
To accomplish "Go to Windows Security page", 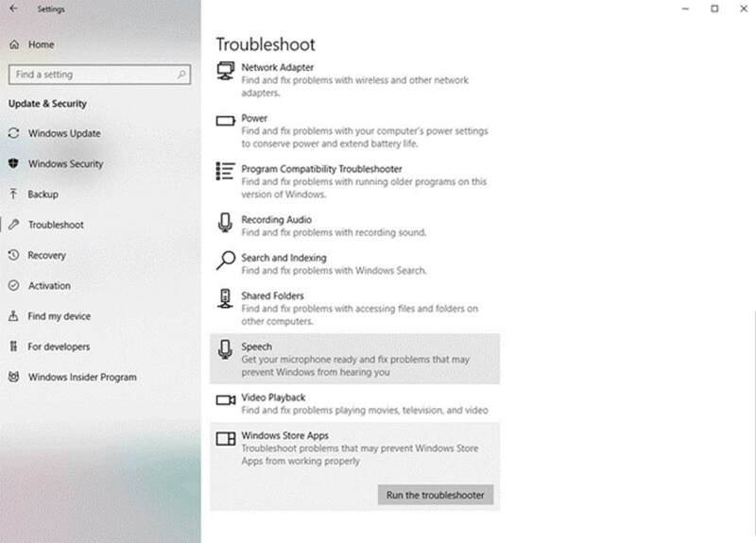I will pyautogui.click(x=65, y=163).
